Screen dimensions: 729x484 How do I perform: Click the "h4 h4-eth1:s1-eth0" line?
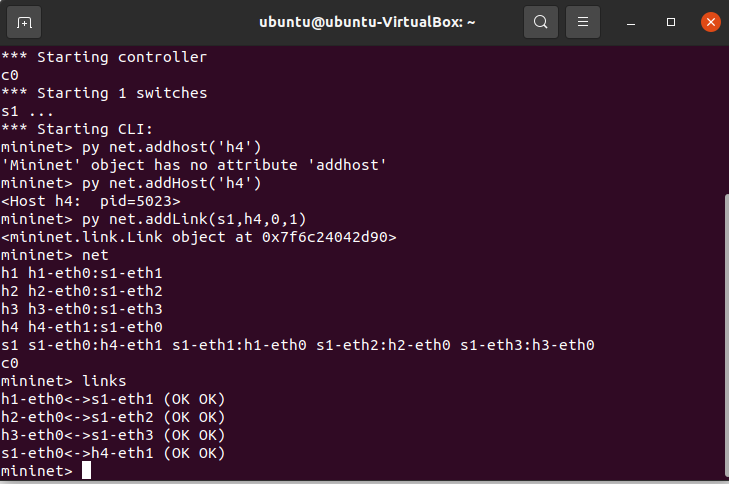82,327
